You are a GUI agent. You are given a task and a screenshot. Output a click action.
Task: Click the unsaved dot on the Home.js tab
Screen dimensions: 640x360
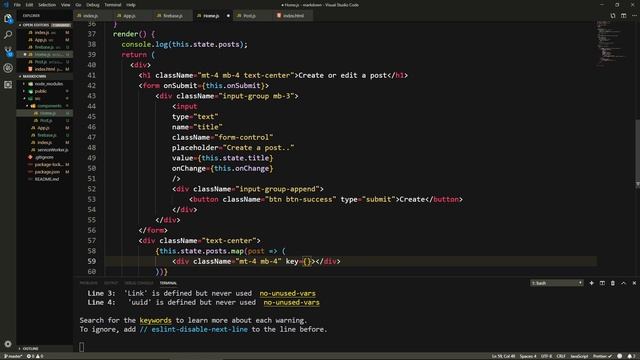(228, 16)
